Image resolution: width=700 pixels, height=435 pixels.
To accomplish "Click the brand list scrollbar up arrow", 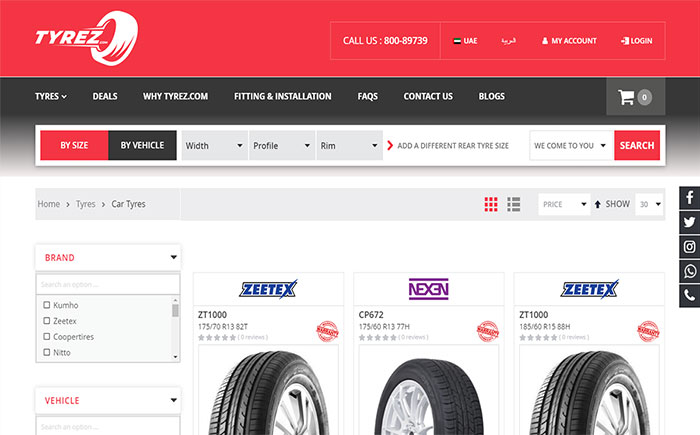I will pos(175,300).
